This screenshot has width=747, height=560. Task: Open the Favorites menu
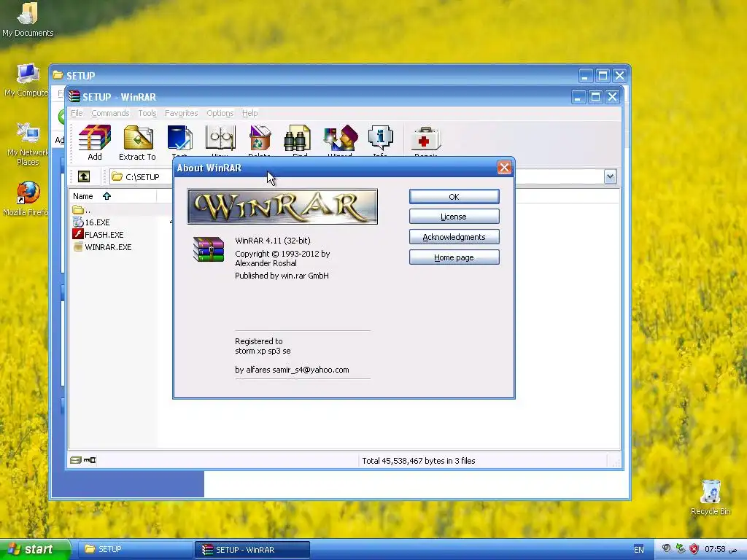(x=181, y=113)
